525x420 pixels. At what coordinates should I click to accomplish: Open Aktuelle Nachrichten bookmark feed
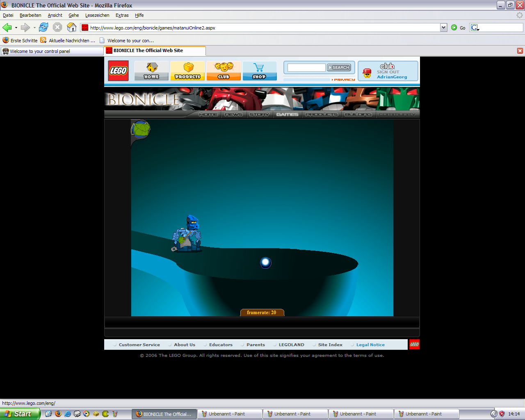point(68,41)
